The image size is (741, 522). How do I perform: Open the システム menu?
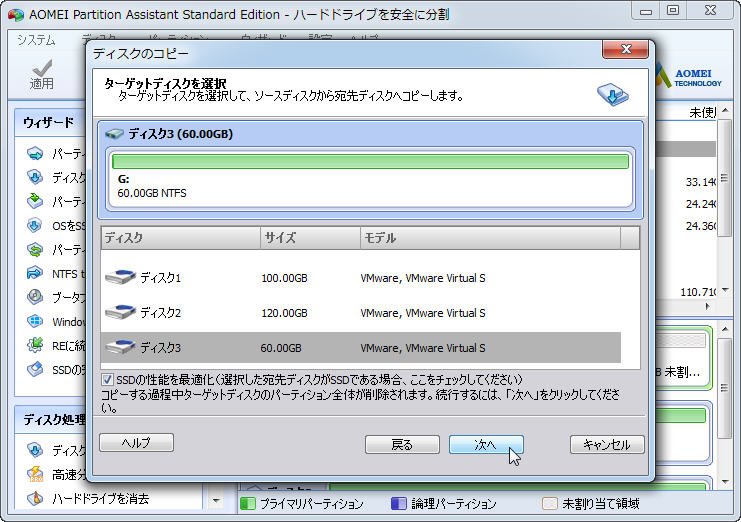click(36, 40)
